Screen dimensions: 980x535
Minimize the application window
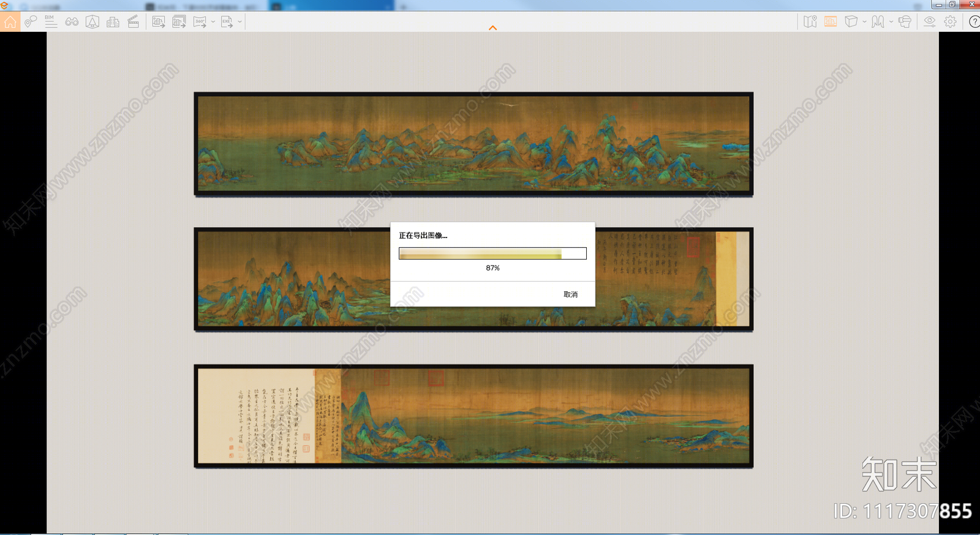[x=939, y=5]
